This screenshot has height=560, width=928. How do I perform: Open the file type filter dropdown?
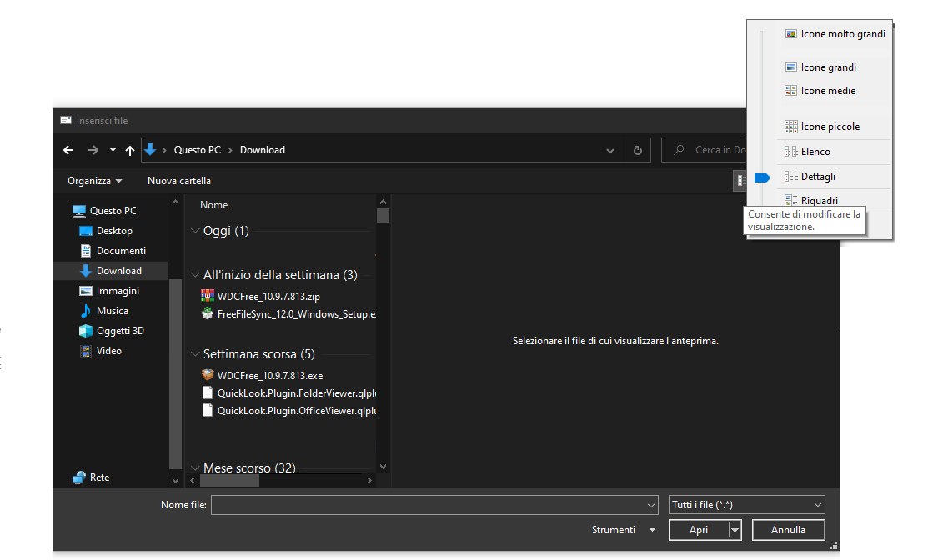747,505
